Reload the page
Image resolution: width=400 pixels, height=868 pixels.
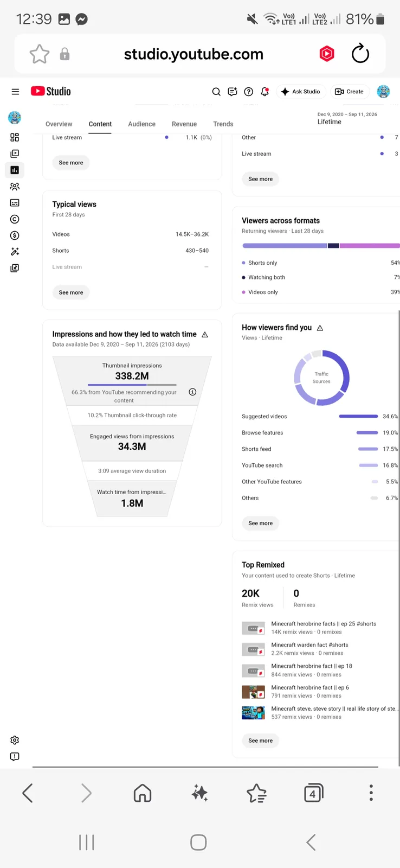click(360, 54)
